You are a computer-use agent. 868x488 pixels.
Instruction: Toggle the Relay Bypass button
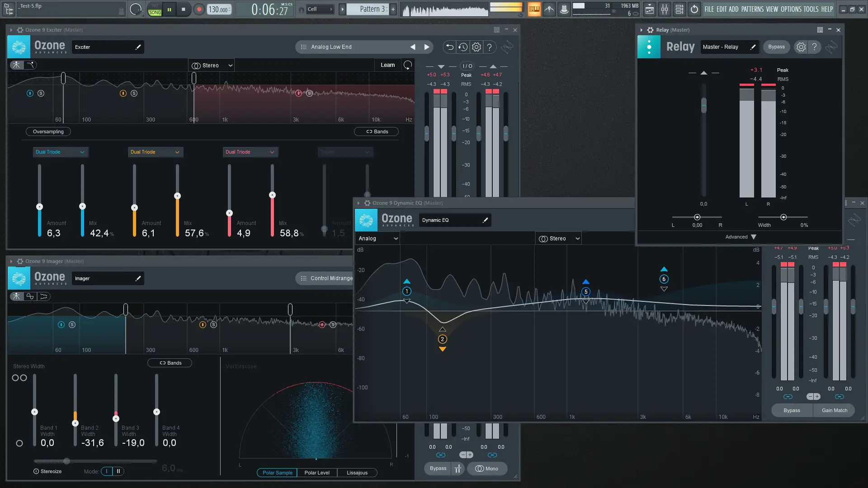(x=776, y=47)
